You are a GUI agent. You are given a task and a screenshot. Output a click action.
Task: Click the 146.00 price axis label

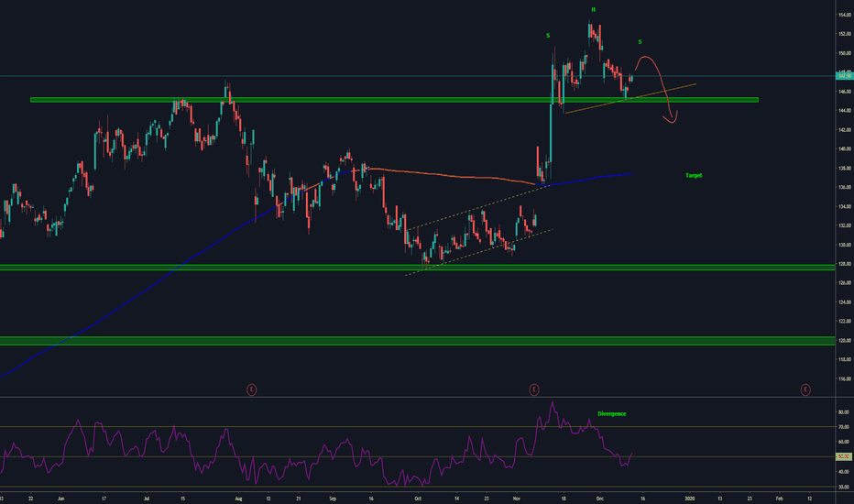click(845, 92)
